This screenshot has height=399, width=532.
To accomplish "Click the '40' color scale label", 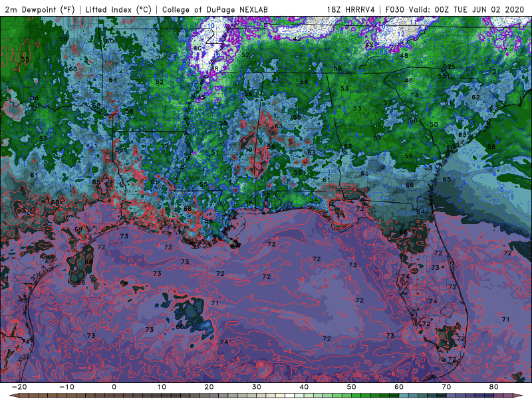I will (304, 387).
